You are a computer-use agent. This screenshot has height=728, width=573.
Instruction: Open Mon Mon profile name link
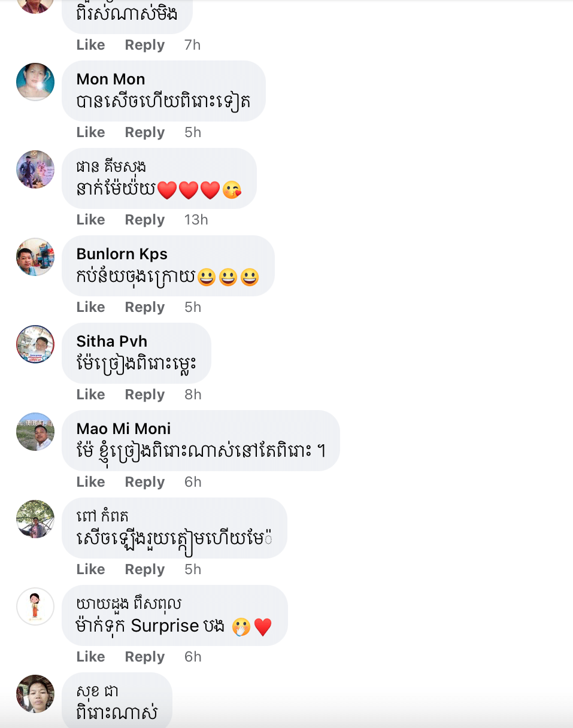coord(111,79)
